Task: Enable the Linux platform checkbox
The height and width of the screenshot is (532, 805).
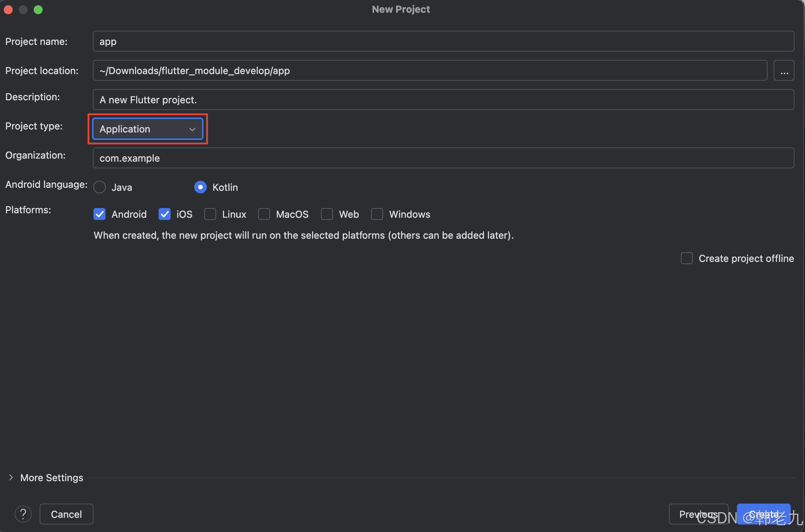Action: coord(210,214)
